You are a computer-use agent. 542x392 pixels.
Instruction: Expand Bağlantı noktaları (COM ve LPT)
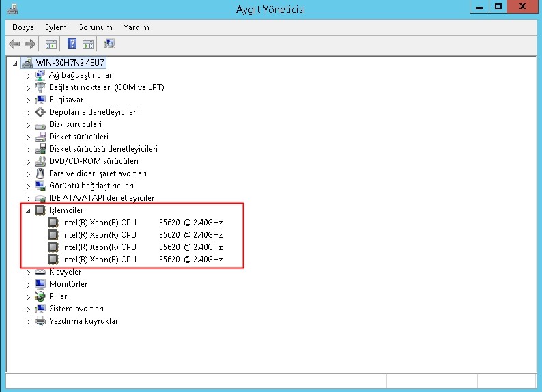(x=28, y=88)
